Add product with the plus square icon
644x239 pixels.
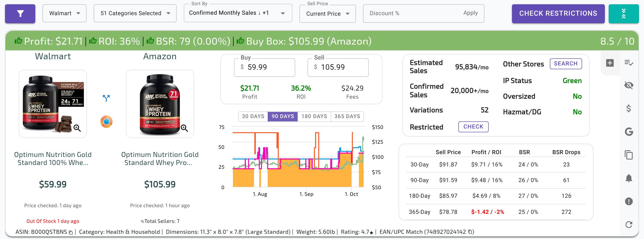(x=610, y=63)
